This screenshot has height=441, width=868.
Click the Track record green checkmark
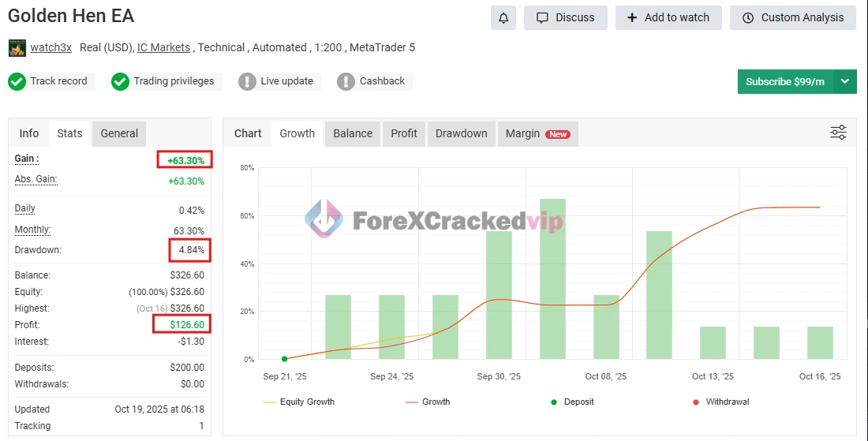click(17, 81)
